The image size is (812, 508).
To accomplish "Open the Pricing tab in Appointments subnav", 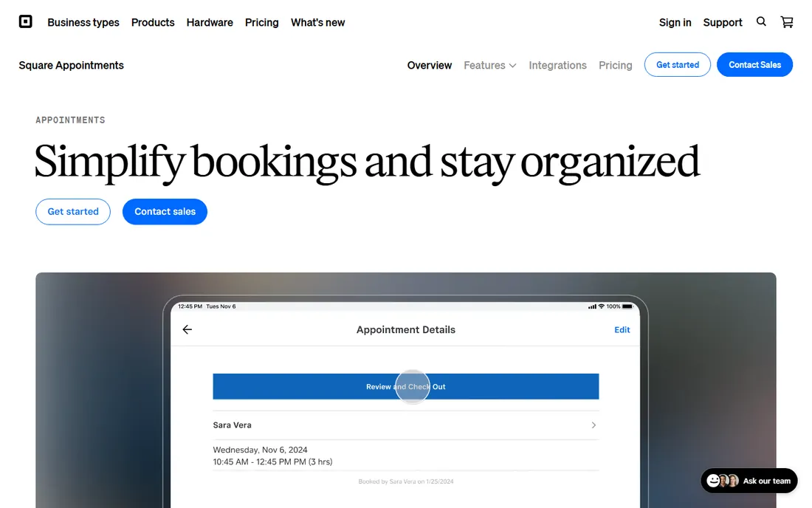I will [x=615, y=65].
